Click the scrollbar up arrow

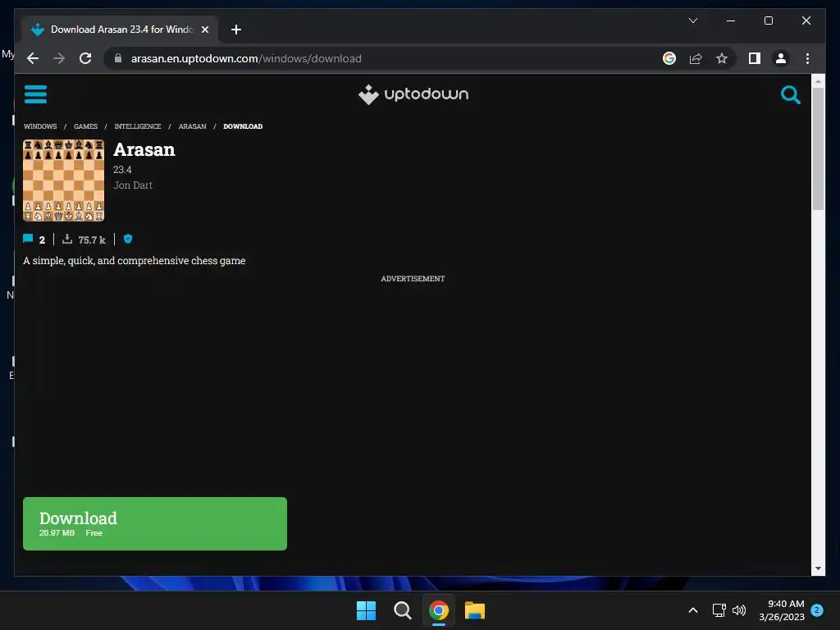[818, 81]
